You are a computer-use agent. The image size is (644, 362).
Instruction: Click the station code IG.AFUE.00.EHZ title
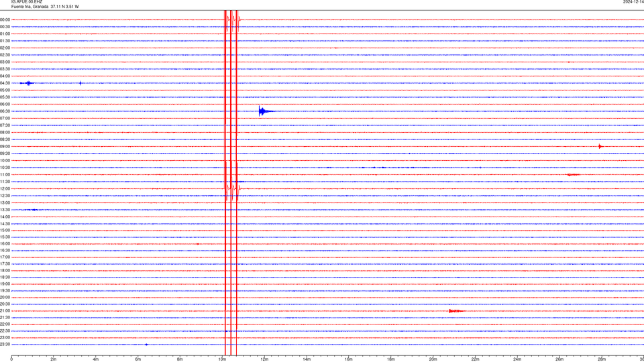(x=27, y=2)
